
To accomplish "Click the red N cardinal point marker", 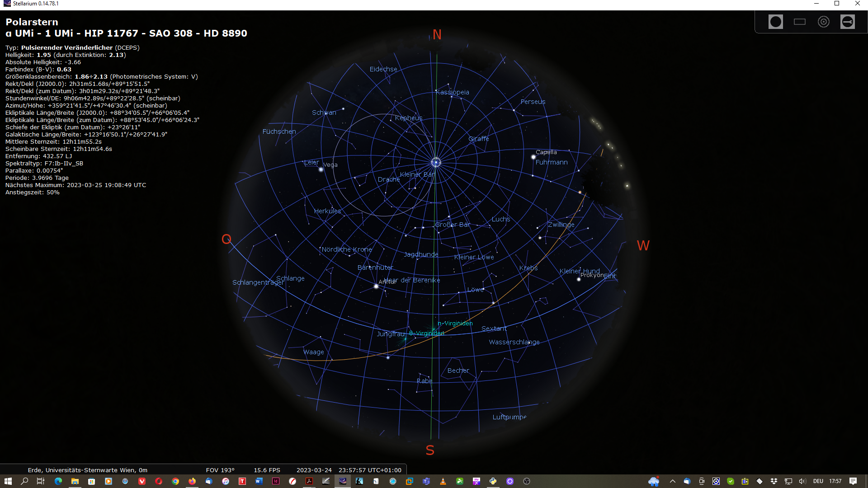I will [437, 35].
